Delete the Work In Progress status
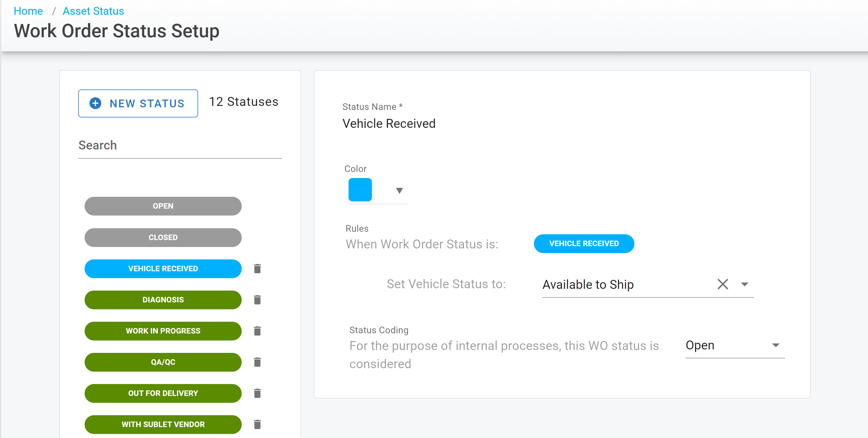This screenshot has height=438, width=868. (x=257, y=331)
